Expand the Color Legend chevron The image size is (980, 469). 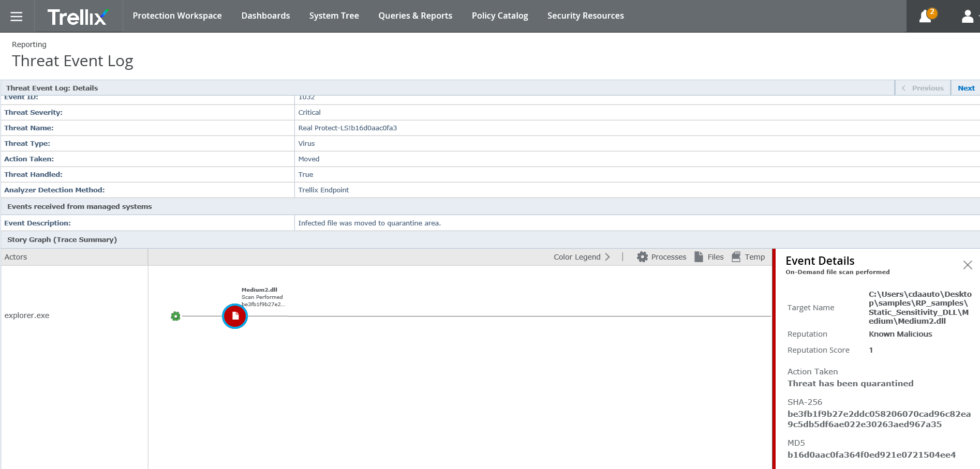pos(607,257)
